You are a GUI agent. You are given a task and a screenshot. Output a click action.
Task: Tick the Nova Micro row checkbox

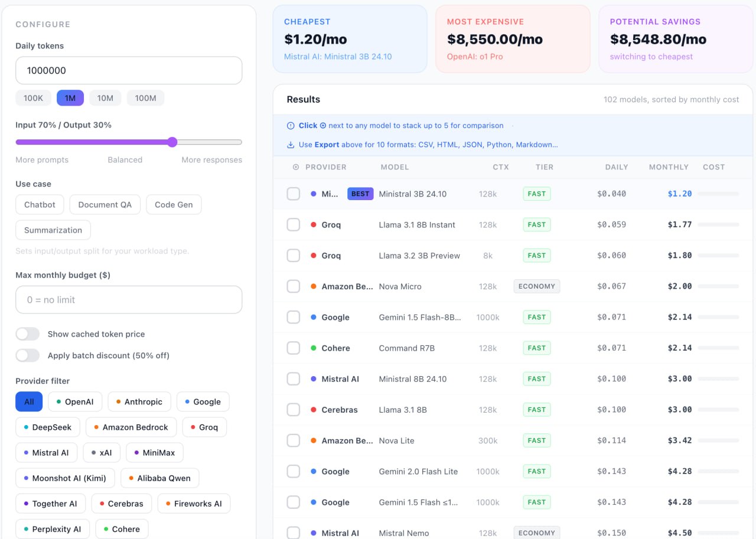pos(294,286)
